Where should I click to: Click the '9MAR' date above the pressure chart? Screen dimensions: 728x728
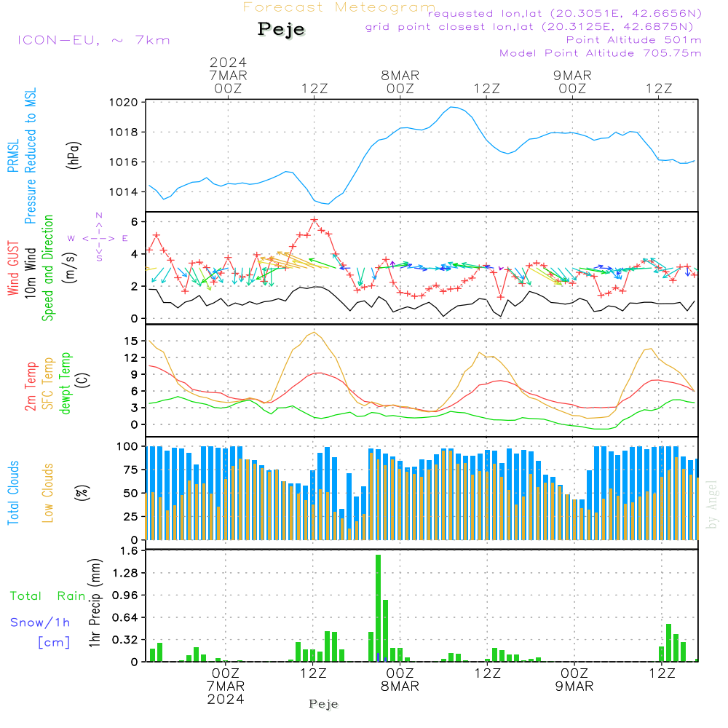coord(572,75)
